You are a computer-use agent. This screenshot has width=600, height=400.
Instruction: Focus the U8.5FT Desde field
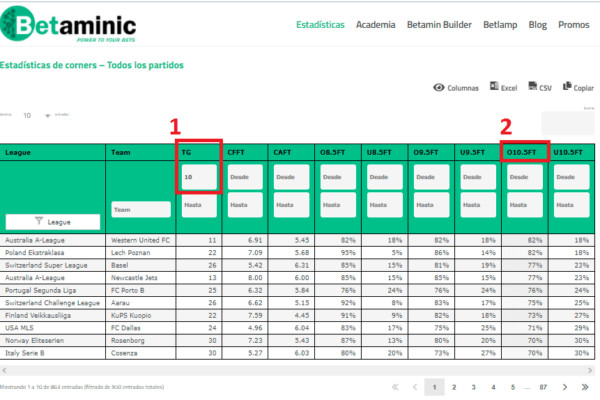pyautogui.click(x=385, y=177)
